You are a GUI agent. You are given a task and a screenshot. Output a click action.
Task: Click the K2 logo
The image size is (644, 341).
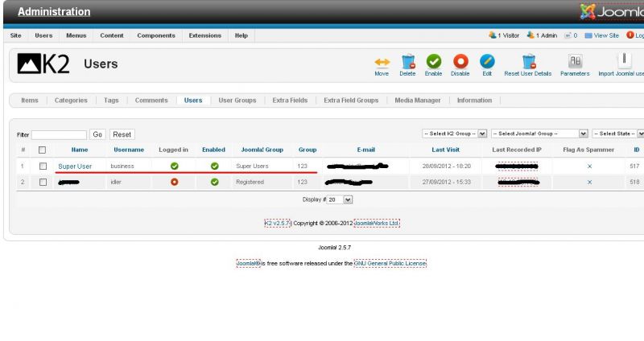43,64
